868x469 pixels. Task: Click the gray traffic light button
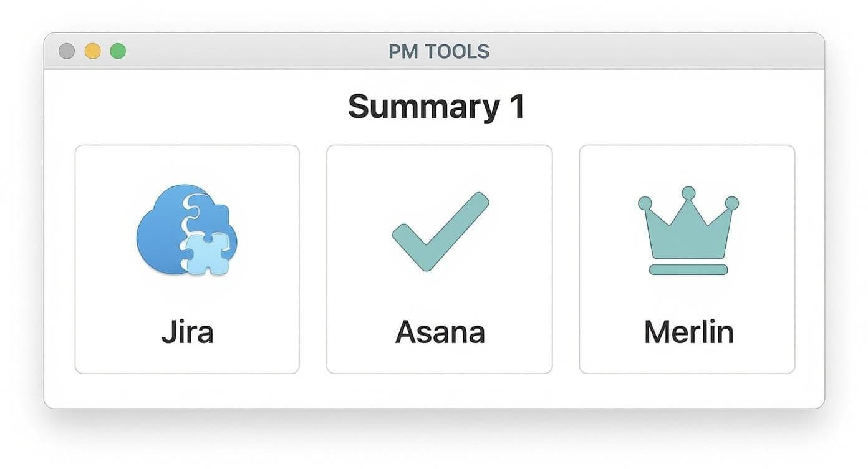65,51
